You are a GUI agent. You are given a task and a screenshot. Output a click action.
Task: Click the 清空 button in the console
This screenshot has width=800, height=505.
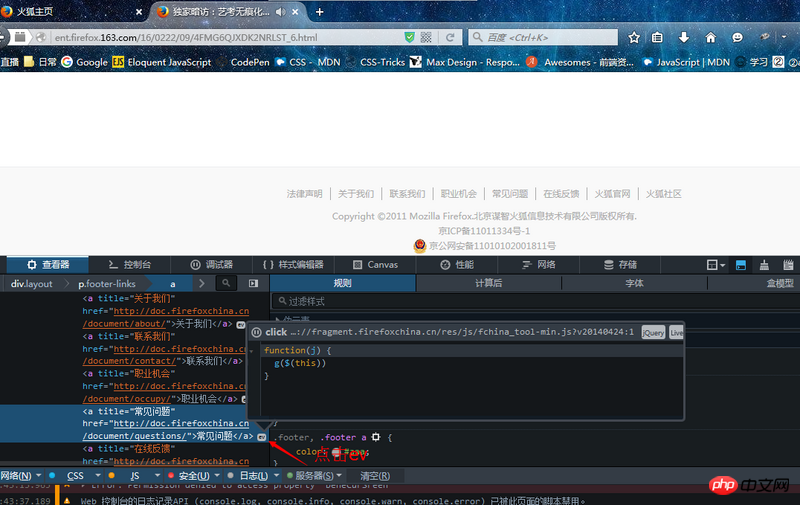click(x=375, y=476)
